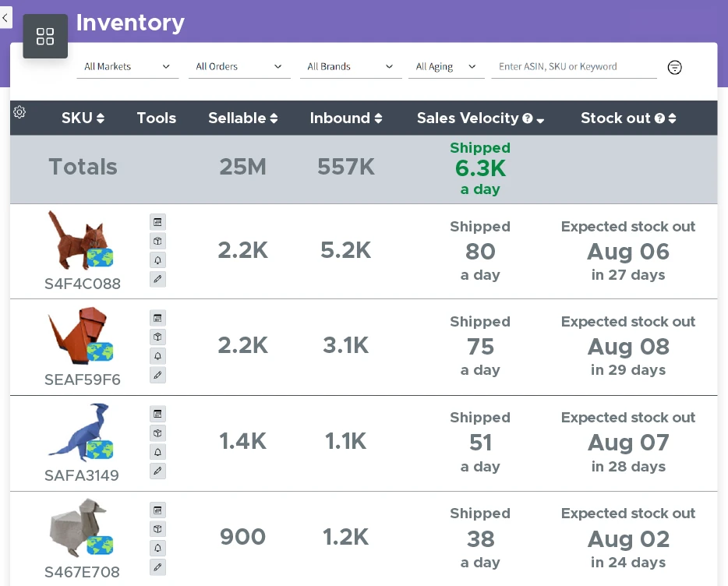This screenshot has width=728, height=586.
Task: Show Sales Velocity help tooltip icon
Action: click(527, 118)
